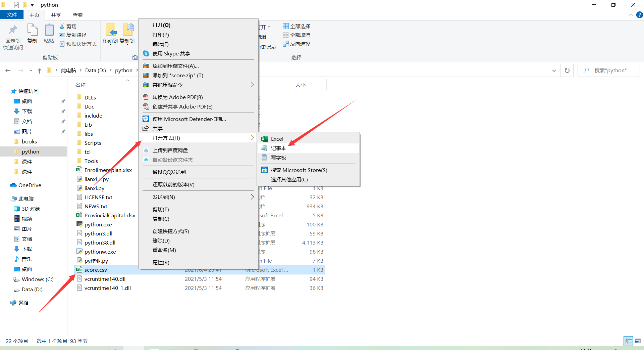Open quick access toolbar customize dropdown
This screenshot has width=644, height=350.
pyautogui.click(x=32, y=5)
